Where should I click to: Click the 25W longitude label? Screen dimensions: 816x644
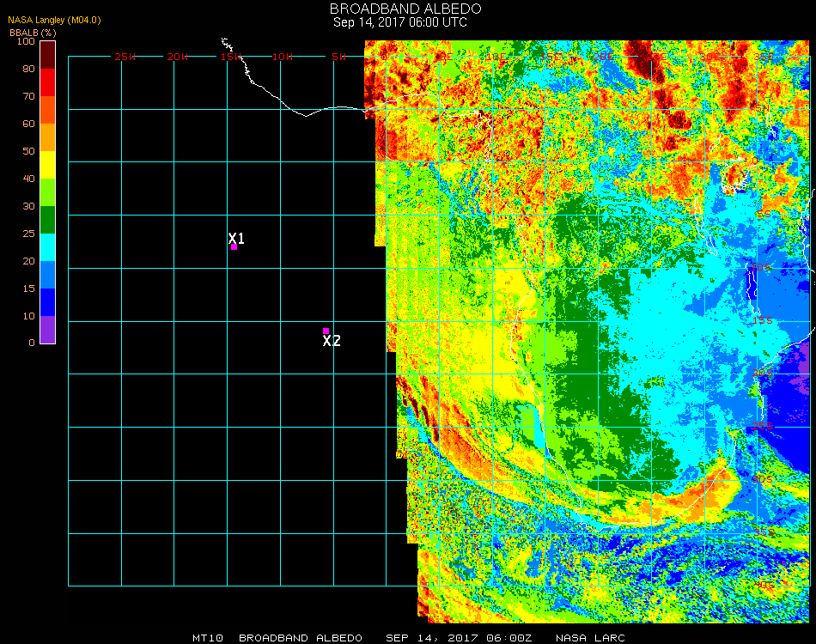pos(125,57)
